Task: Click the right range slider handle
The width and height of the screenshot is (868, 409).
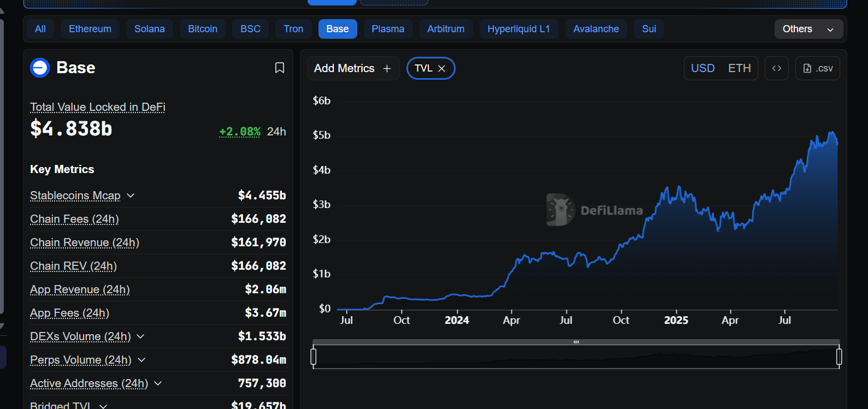Action: point(839,357)
